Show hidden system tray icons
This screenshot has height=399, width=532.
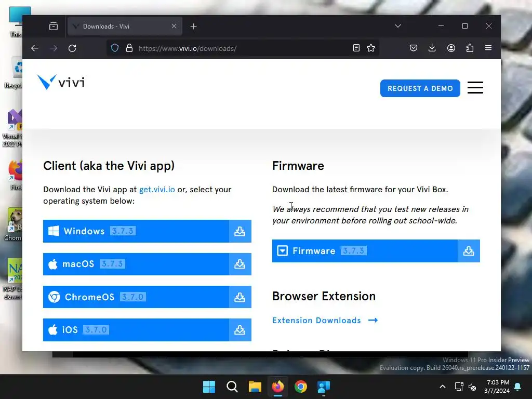click(443, 387)
